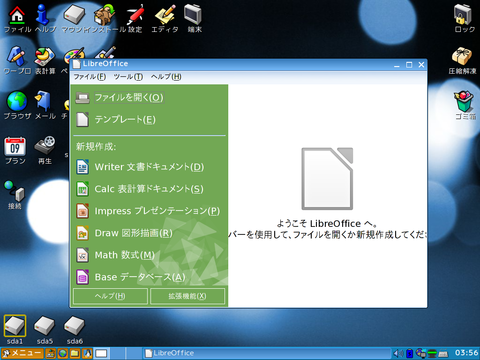
Task: Click the network tray icon
Action: coord(421,353)
